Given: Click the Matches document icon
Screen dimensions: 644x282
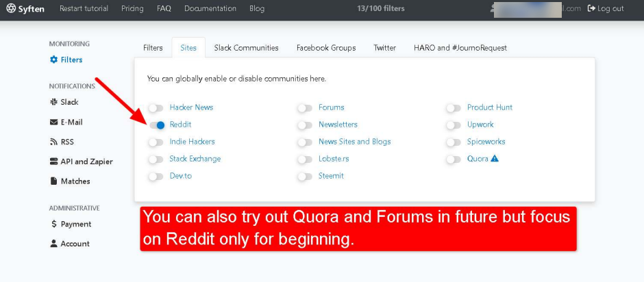Looking at the screenshot, I should 53,181.
